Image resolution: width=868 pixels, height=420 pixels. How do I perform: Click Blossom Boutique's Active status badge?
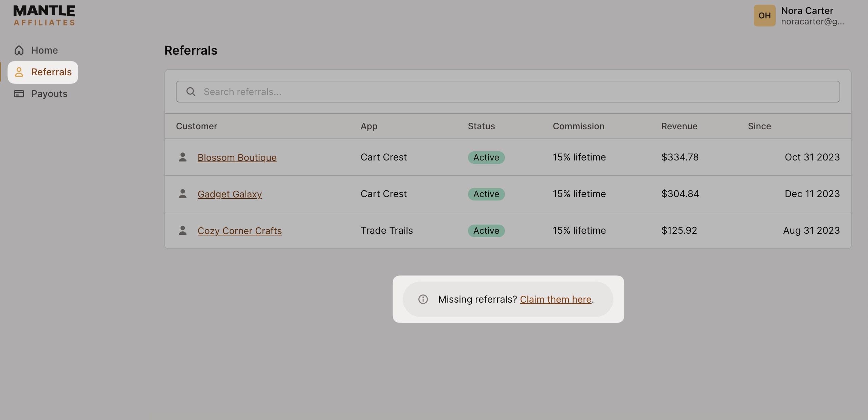pyautogui.click(x=486, y=157)
